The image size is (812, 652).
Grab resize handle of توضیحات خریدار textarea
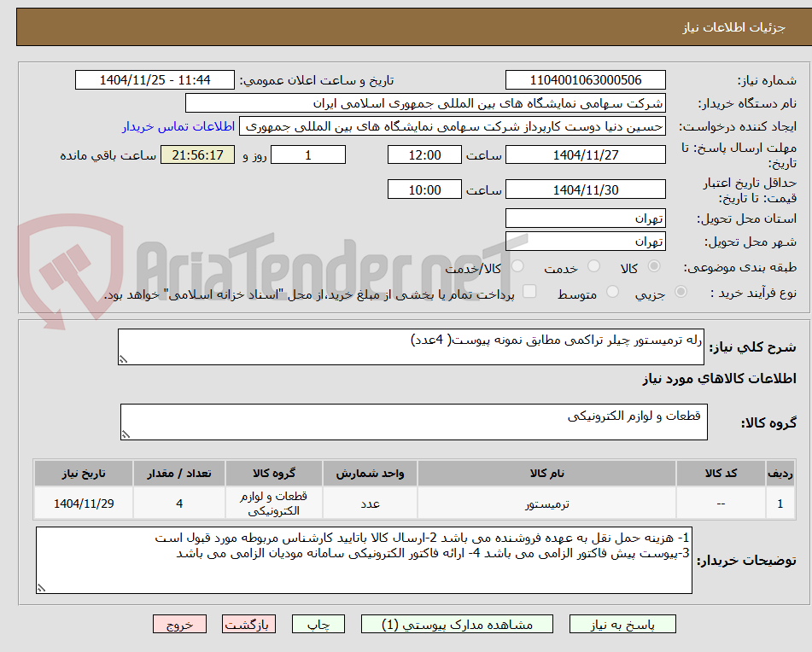[41, 588]
